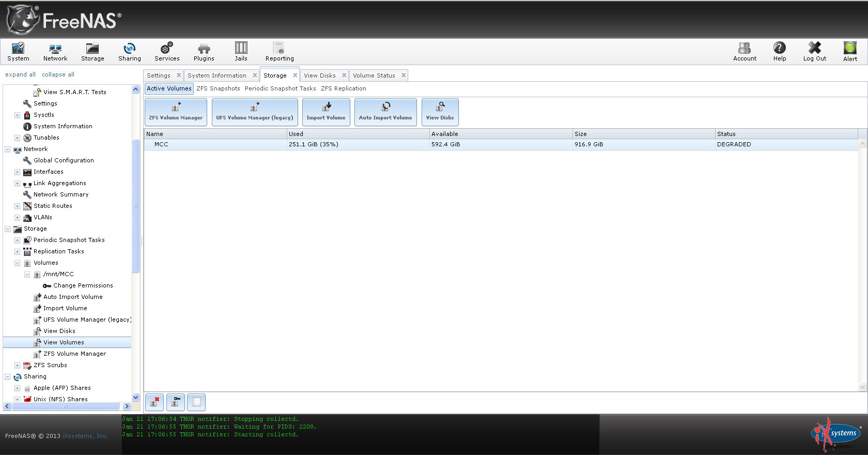This screenshot has height=455, width=868.
Task: Close the Volume Status tab
Action: 404,75
